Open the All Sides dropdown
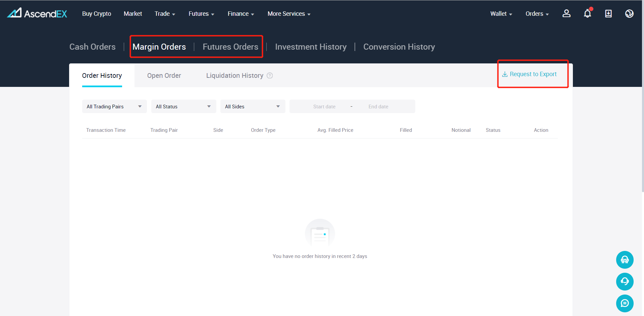This screenshot has width=644, height=316. click(x=253, y=106)
